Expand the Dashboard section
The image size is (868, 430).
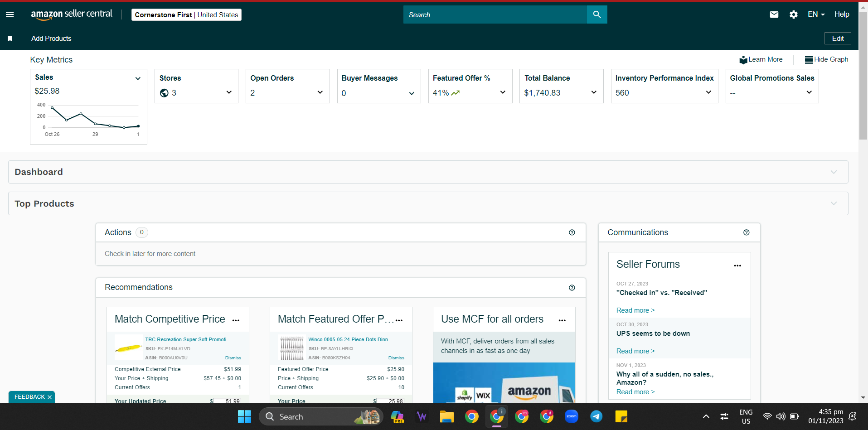428,172
